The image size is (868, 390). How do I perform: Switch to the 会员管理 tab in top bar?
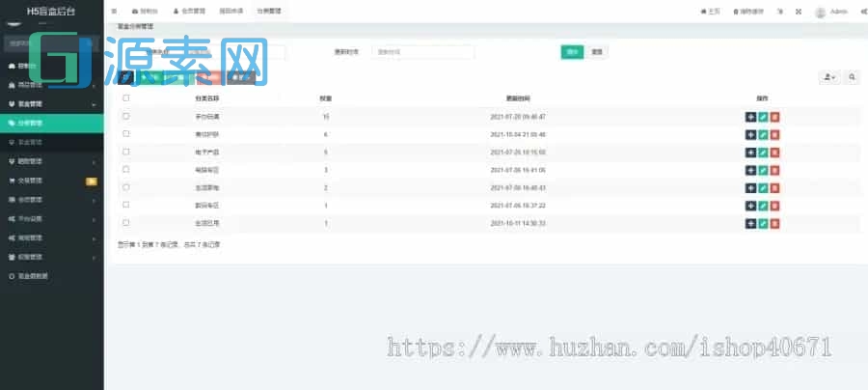coord(189,11)
